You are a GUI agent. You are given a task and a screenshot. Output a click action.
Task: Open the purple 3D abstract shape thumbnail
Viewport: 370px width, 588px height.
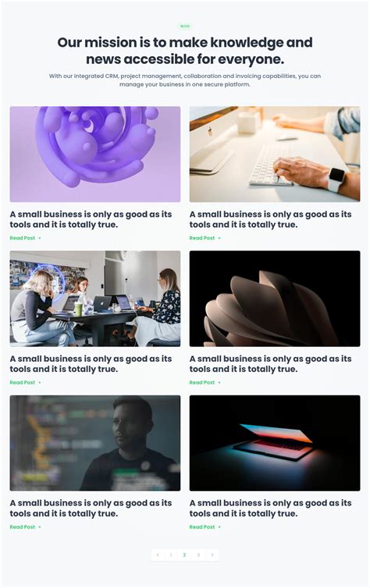(95, 154)
